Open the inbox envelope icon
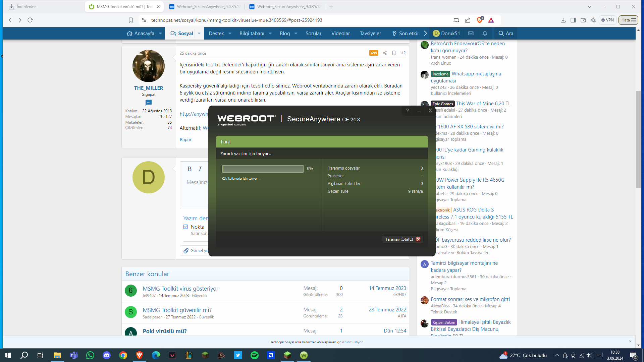The height and width of the screenshot is (362, 644). [x=471, y=34]
